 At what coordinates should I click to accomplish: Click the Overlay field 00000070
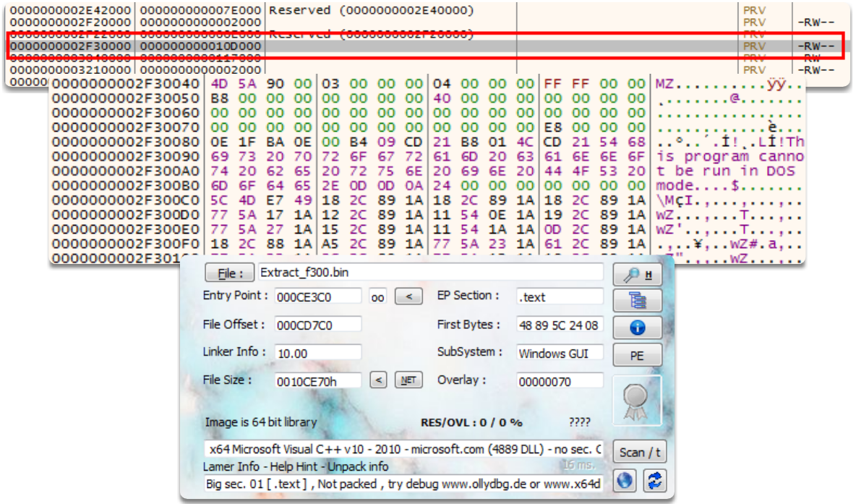(x=560, y=381)
